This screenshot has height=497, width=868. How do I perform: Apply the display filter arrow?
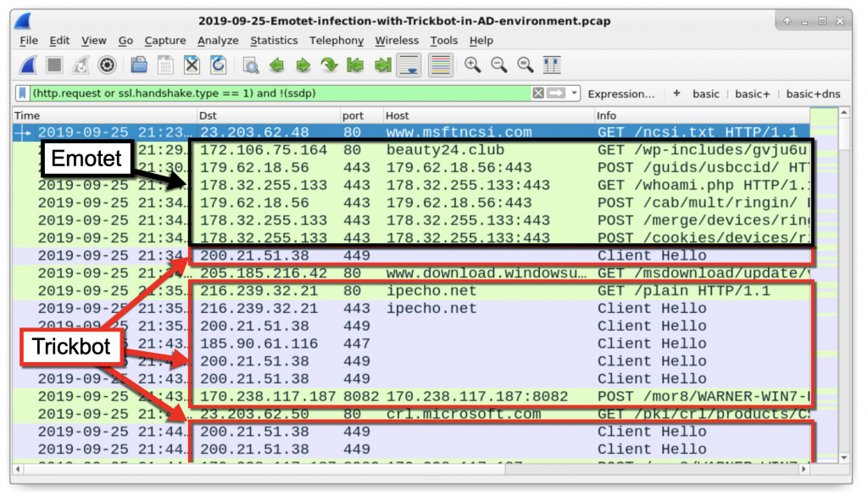(556, 93)
